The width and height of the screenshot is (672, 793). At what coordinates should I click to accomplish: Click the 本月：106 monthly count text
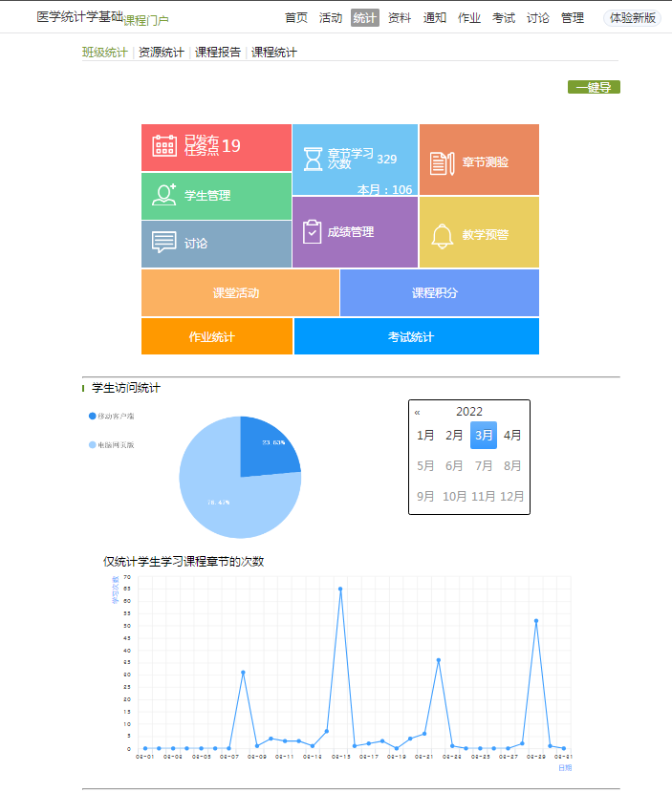point(384,190)
